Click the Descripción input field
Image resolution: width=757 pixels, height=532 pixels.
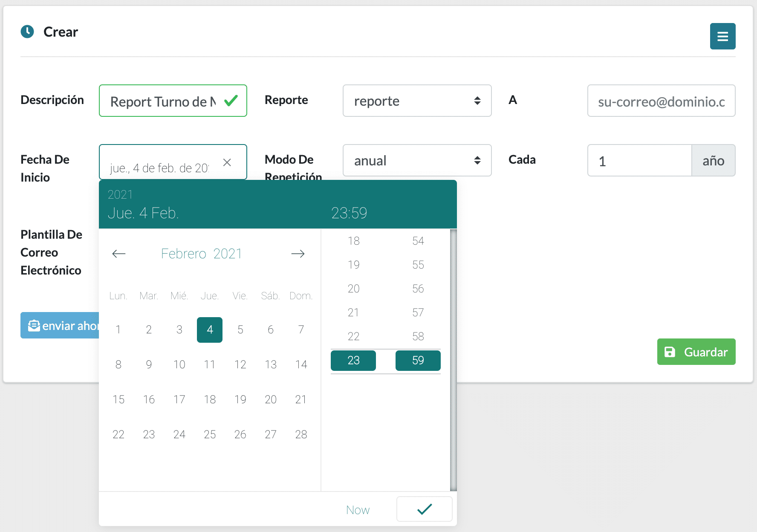pyautogui.click(x=173, y=101)
